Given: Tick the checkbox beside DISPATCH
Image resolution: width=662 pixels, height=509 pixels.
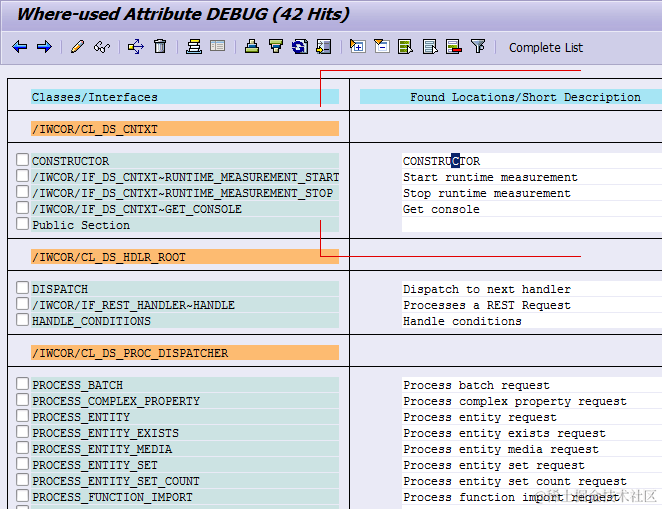Looking at the screenshot, I should [22, 288].
